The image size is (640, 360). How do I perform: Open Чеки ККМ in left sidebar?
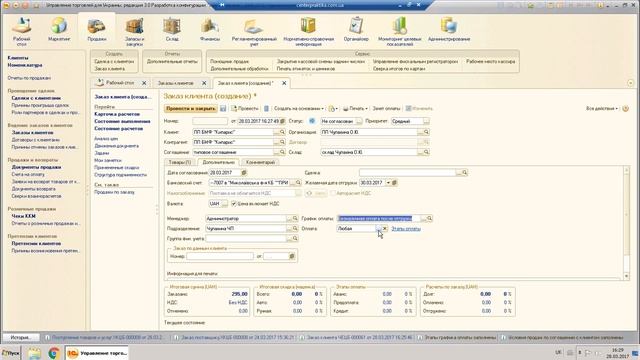coord(24,216)
